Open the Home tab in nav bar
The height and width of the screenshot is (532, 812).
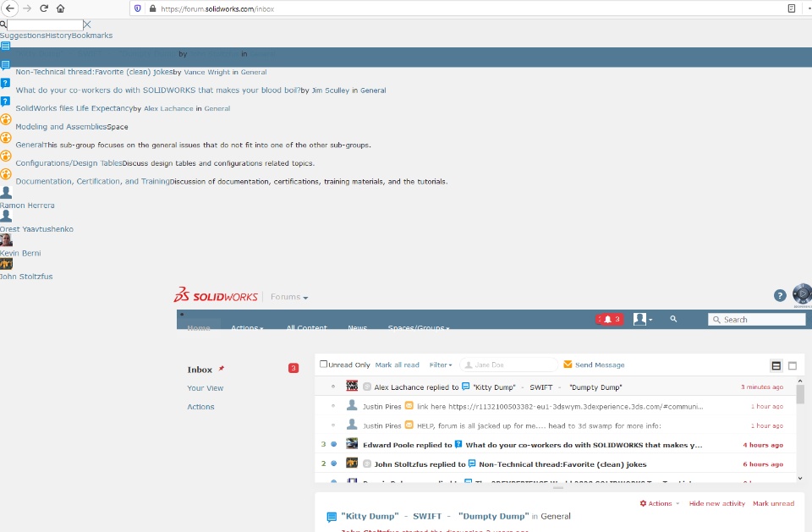point(198,327)
